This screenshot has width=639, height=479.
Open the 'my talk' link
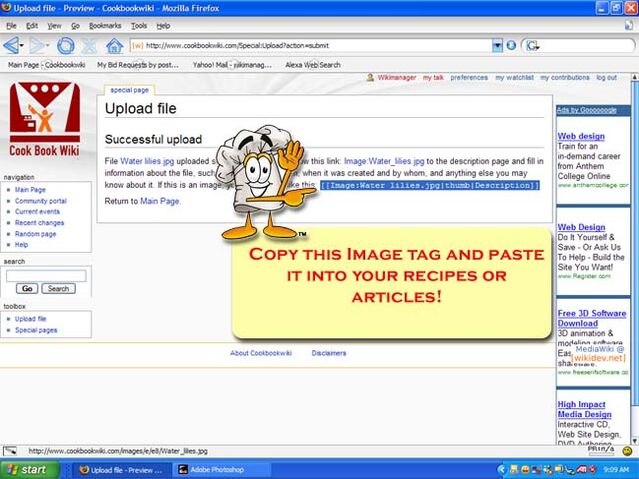click(x=433, y=77)
